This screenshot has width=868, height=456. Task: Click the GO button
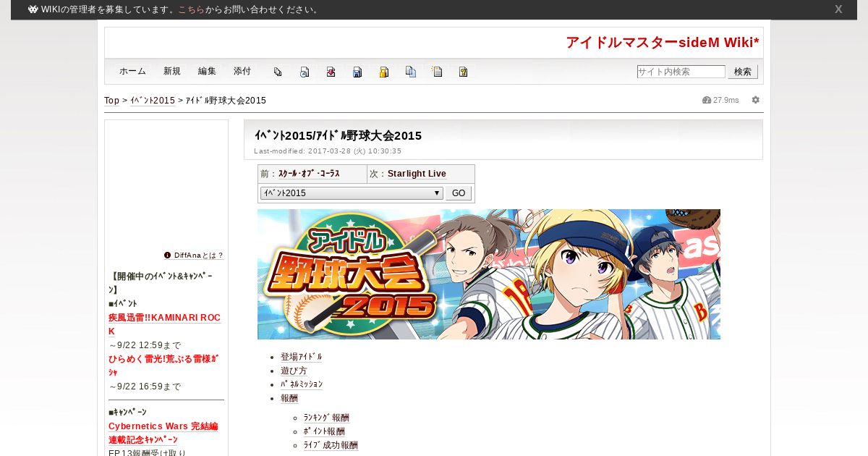(459, 193)
